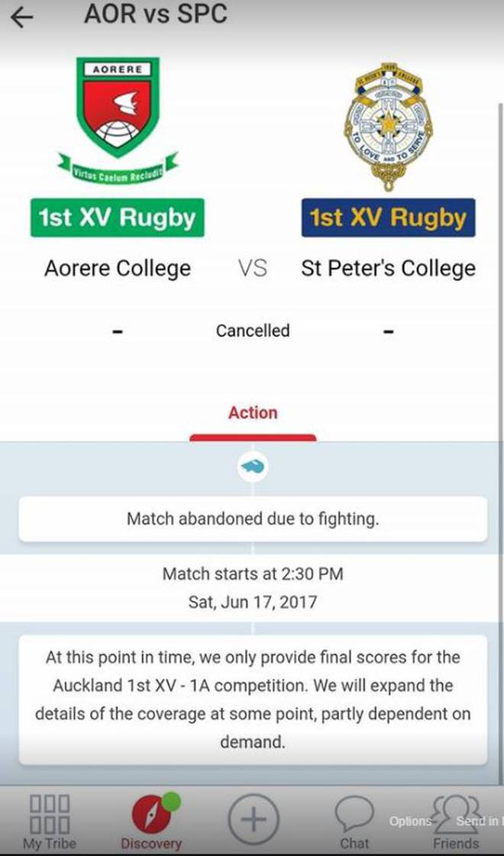Tap the Match abandoned due to fighting card
Viewport: 504px width, 856px height.
point(253,518)
